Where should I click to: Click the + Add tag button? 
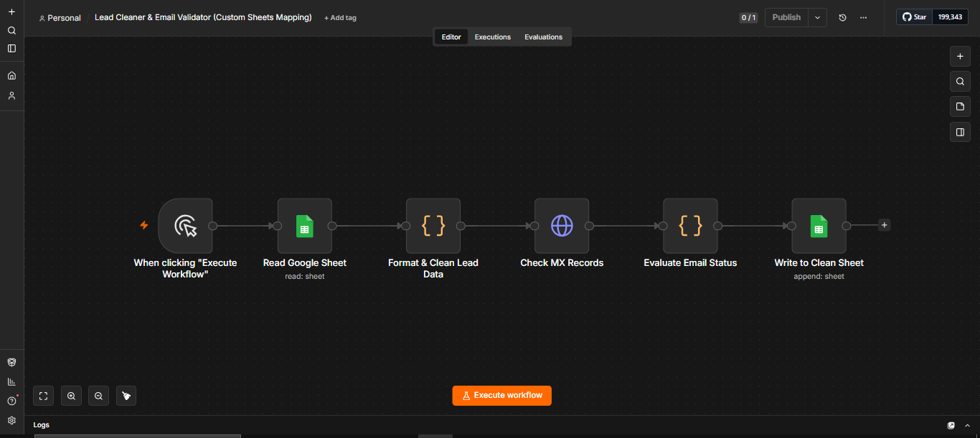click(x=340, y=18)
